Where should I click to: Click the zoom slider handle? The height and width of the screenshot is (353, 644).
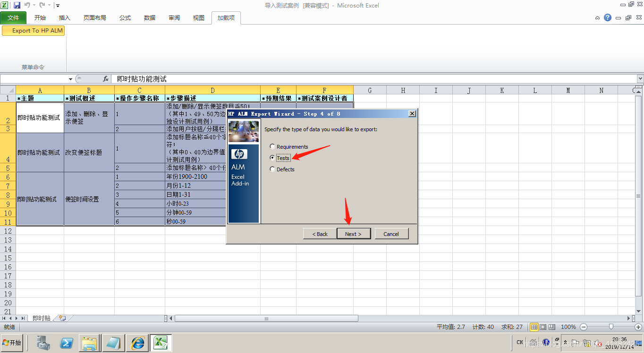pyautogui.click(x=611, y=327)
